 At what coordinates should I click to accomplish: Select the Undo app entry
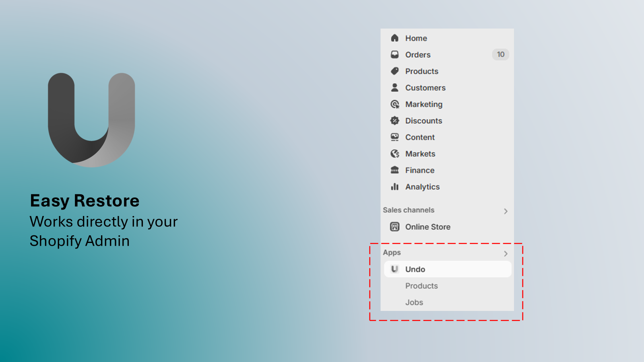click(x=448, y=269)
